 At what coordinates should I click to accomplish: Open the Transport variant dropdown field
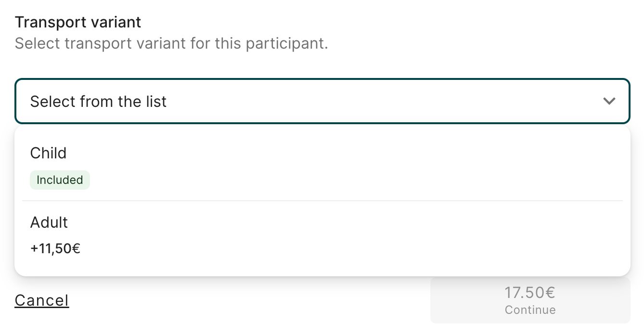pyautogui.click(x=322, y=101)
